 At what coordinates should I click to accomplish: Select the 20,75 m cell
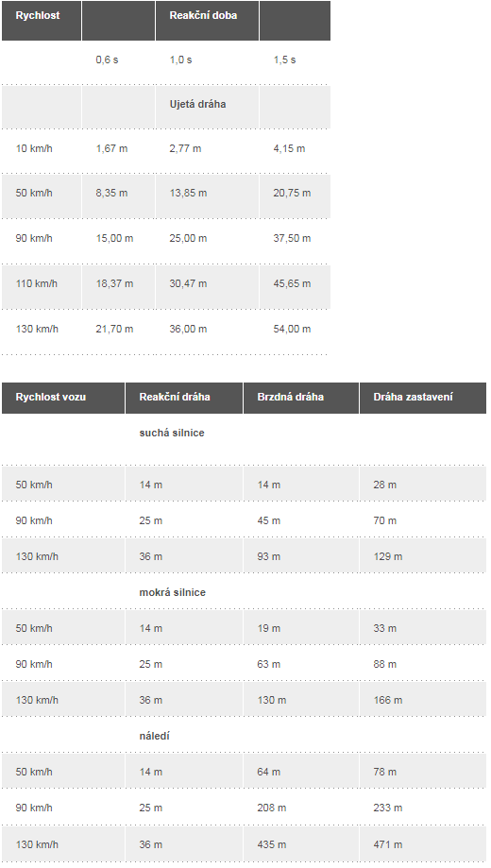click(x=295, y=196)
